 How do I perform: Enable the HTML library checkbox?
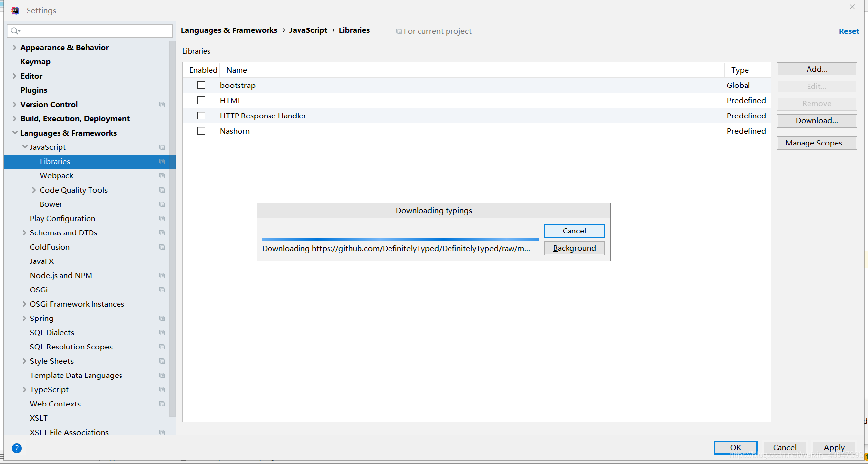coord(201,100)
